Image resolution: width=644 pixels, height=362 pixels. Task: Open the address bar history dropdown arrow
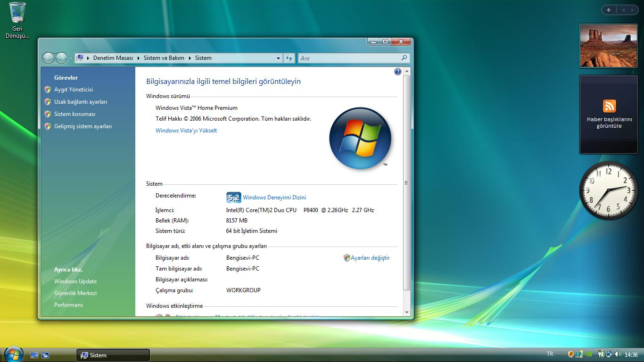[278, 58]
